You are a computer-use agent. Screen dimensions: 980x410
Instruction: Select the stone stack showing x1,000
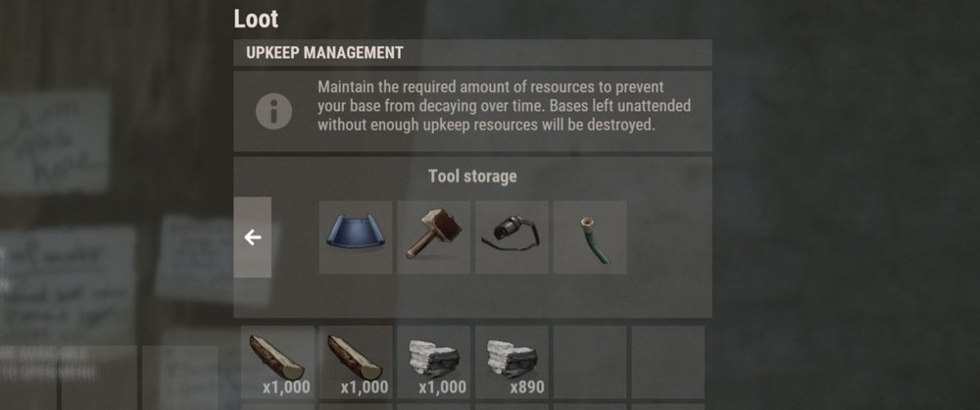[x=434, y=362]
